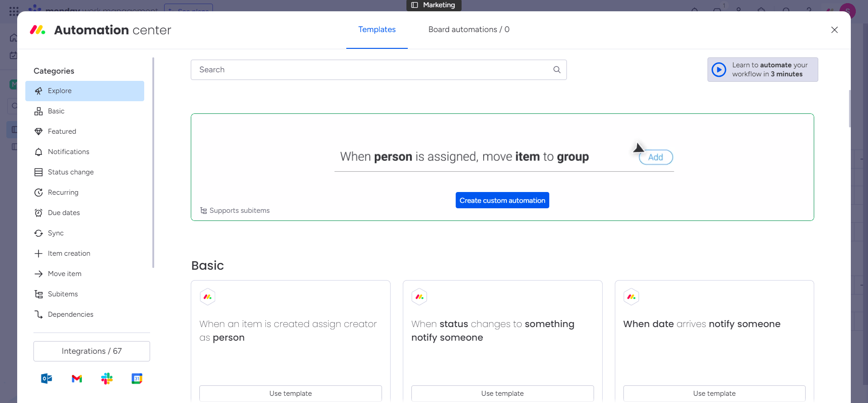Click Add on the featured automation
Image resolution: width=868 pixels, height=403 pixels.
point(656,157)
